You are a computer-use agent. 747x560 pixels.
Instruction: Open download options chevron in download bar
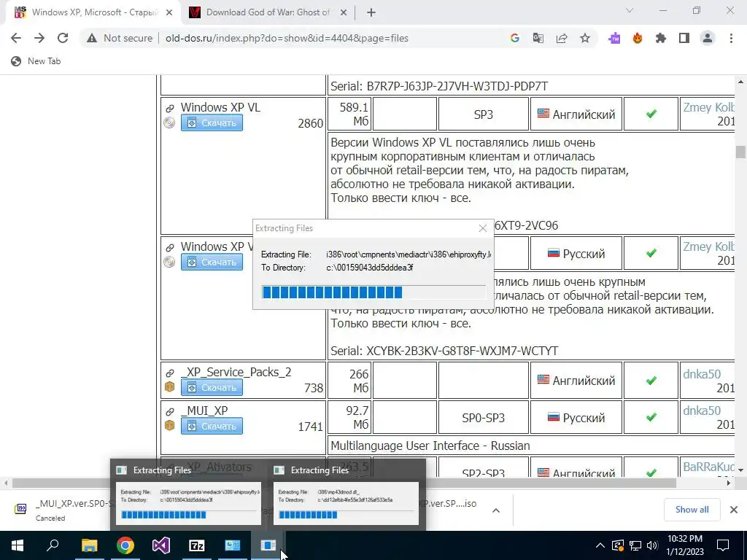(496, 510)
